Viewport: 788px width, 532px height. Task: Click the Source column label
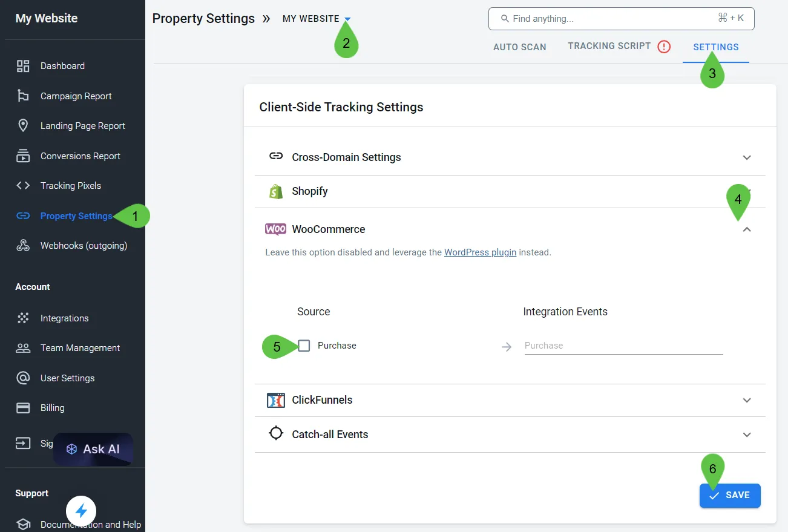(x=314, y=312)
